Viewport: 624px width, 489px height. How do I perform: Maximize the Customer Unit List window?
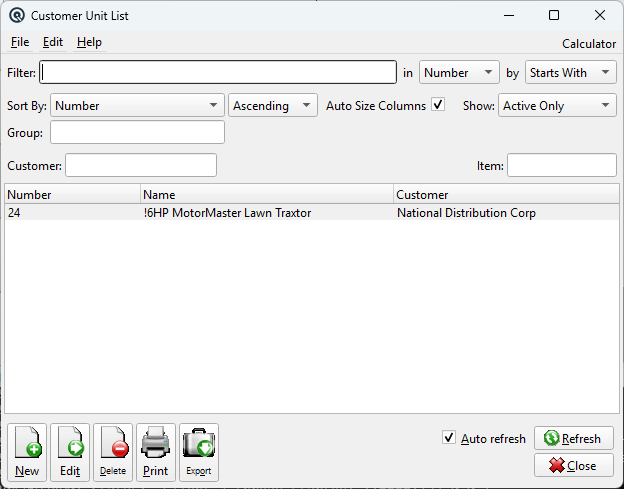coord(554,16)
